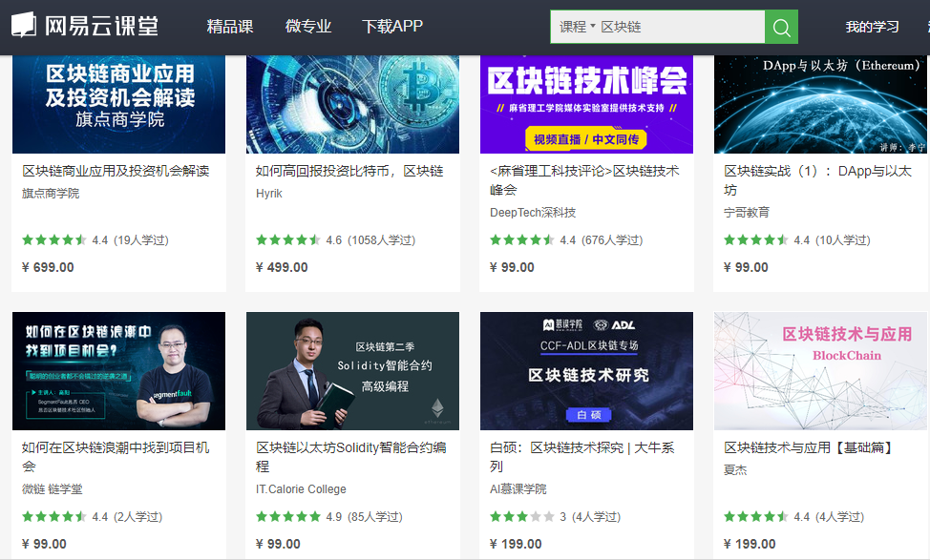Click the green search magnifier button
The image size is (930, 560).
coord(781,27)
